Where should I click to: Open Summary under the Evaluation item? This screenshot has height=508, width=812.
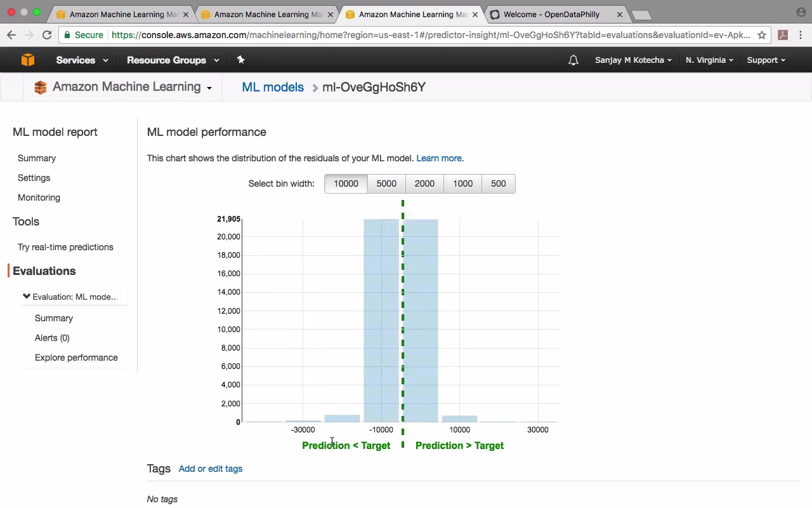click(54, 318)
